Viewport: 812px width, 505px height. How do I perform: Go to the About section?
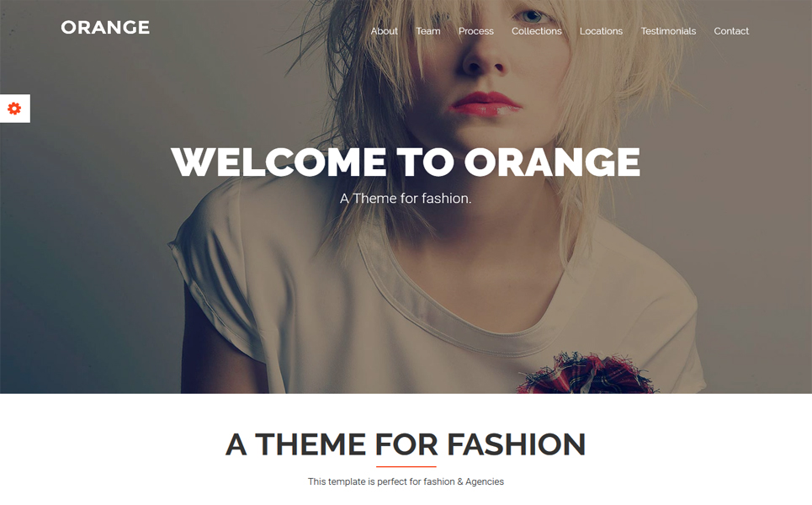point(384,31)
